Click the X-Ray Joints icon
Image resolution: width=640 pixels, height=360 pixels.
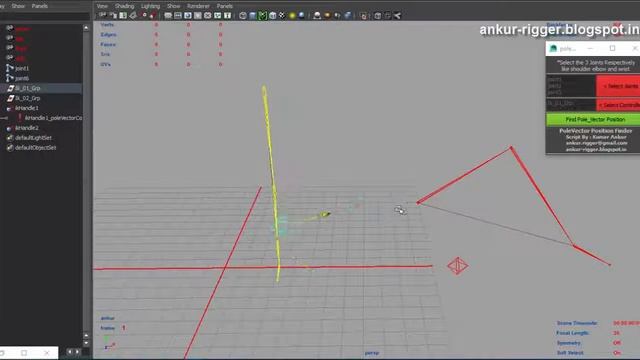pos(398,16)
